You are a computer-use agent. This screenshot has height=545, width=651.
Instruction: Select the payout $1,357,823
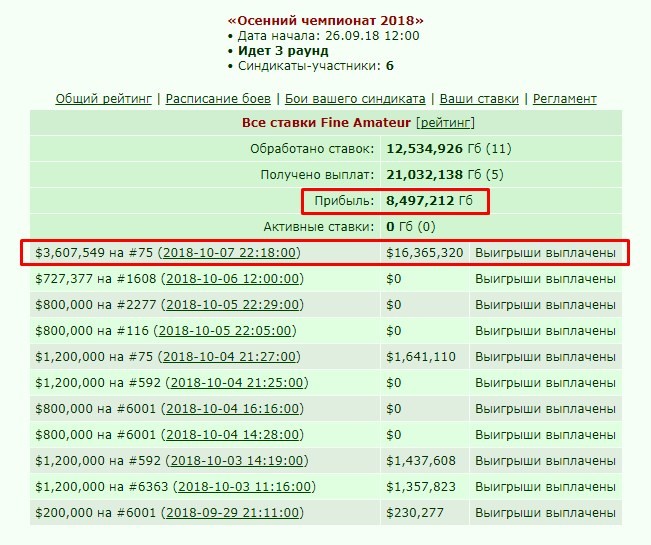click(x=421, y=486)
